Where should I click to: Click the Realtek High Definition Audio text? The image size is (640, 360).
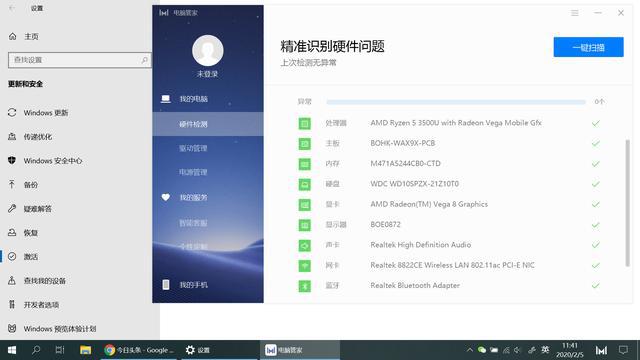420,245
